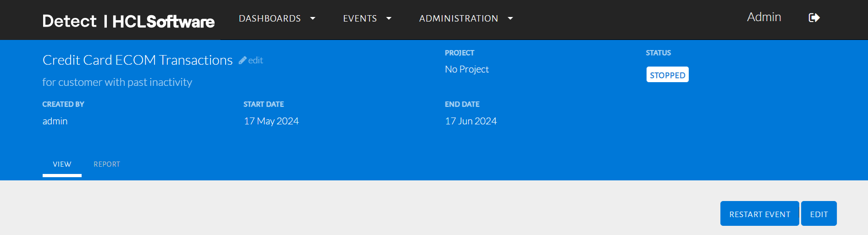Open the EVENTS menu label
The height and width of the screenshot is (235, 868).
(360, 18)
